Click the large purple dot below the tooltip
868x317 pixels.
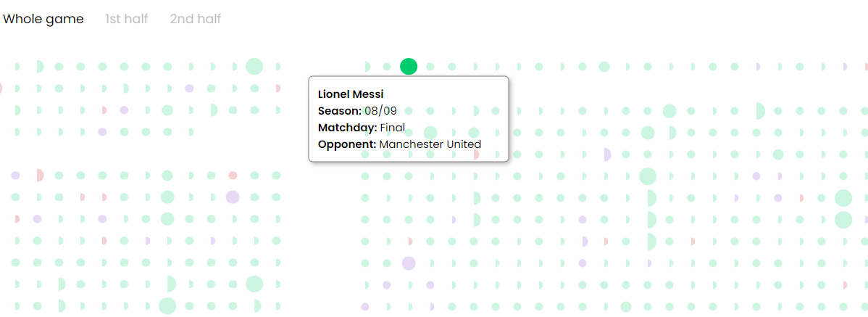409,263
